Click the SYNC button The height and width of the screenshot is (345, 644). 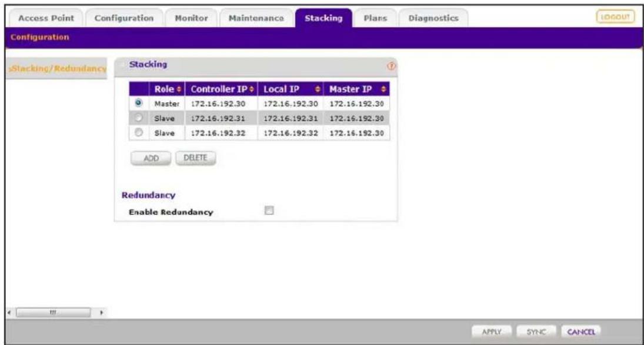[x=536, y=331]
